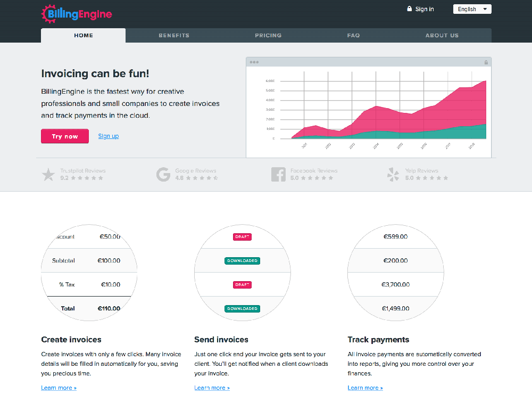
Task: Click the lock icon beside Sign in
Action: [x=409, y=9]
